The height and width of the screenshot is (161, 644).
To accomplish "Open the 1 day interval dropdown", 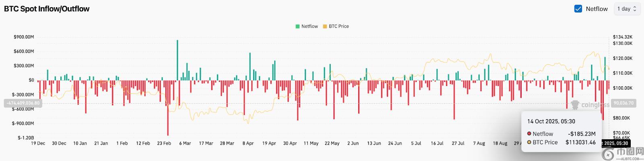I will coord(627,9).
